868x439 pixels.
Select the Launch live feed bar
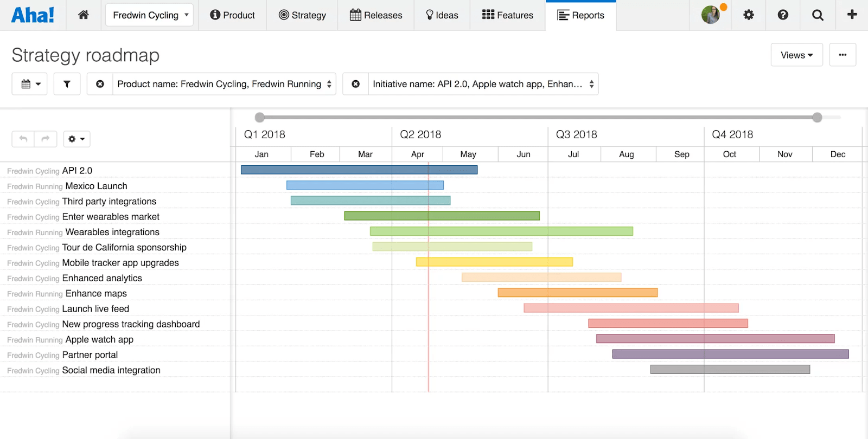point(631,308)
